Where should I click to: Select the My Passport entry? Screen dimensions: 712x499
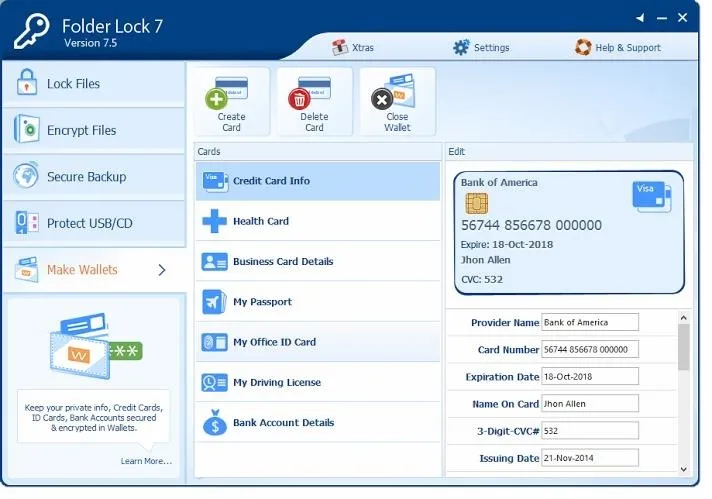[318, 302]
